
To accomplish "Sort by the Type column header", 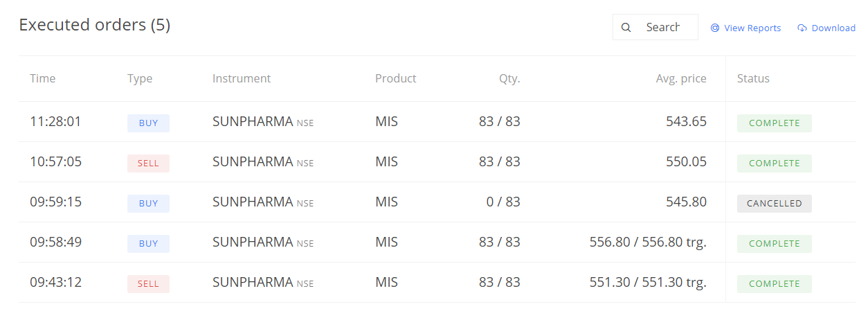I will (x=140, y=78).
